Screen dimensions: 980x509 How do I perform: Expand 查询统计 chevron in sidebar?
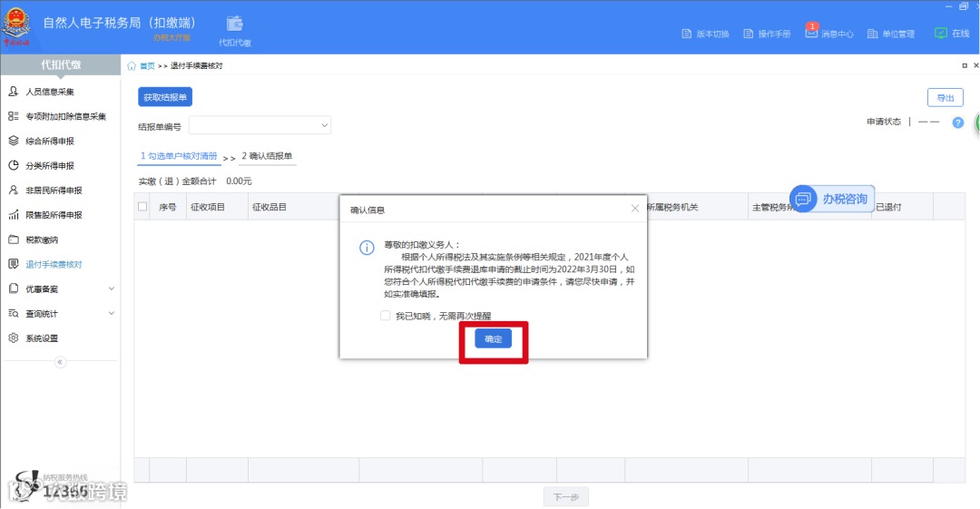112,313
